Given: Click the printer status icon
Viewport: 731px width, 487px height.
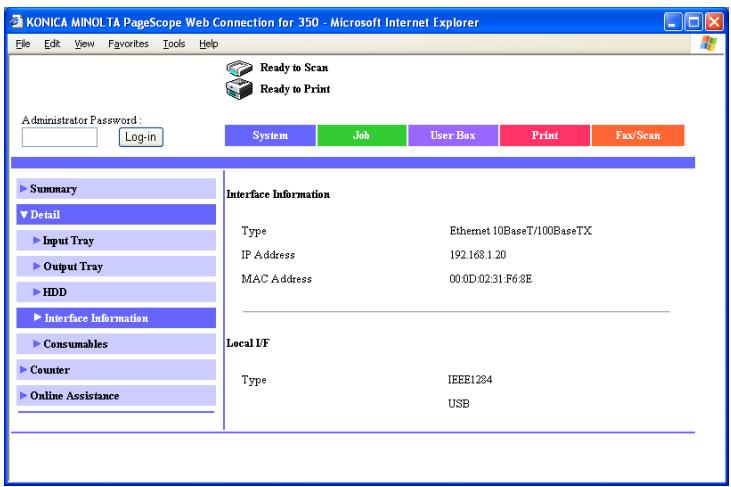Looking at the screenshot, I should coord(239,89).
